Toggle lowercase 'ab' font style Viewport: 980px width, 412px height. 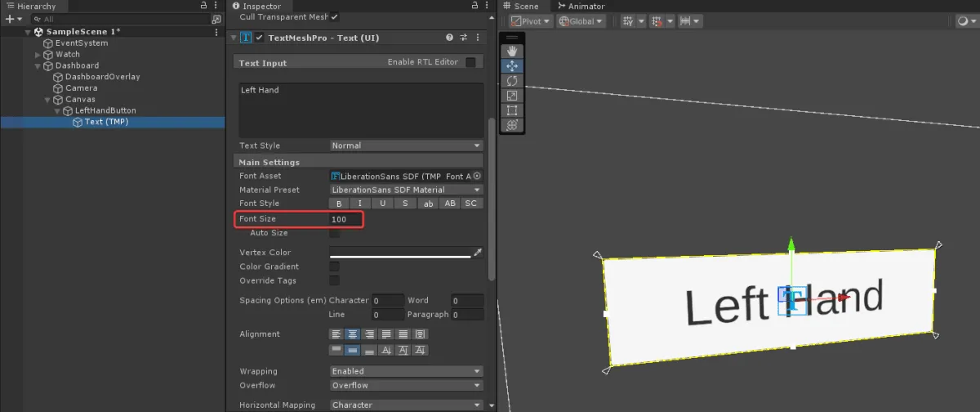pos(428,204)
